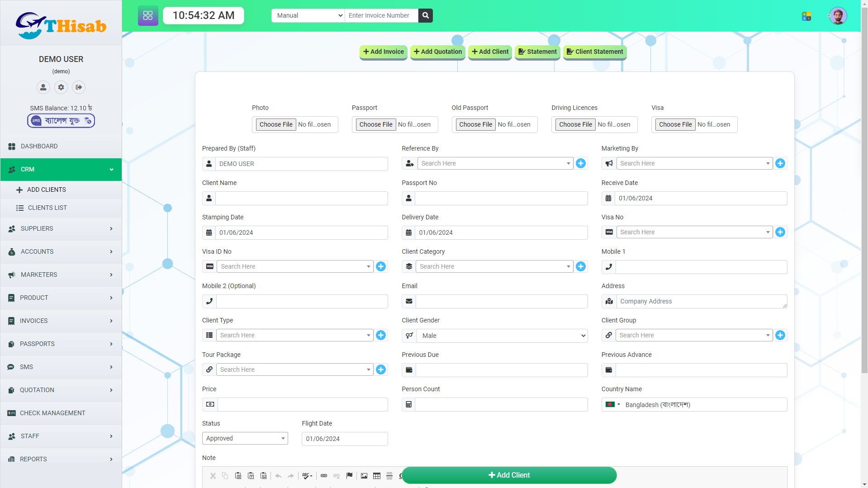This screenshot has height=488, width=868.
Task: Click the Add Invoice button
Action: (x=384, y=52)
